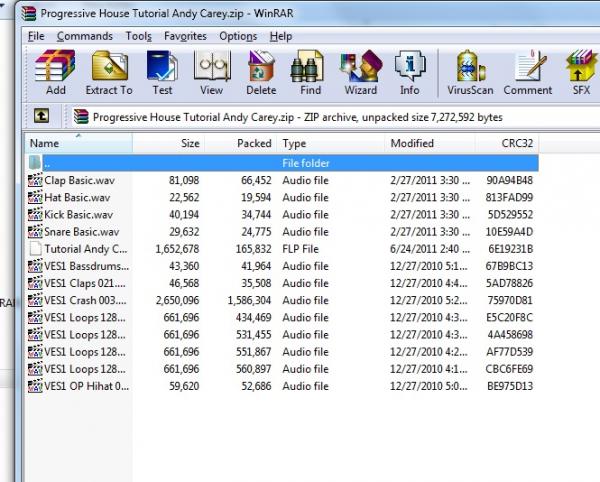Sort files by the Name column

pyautogui.click(x=79, y=143)
